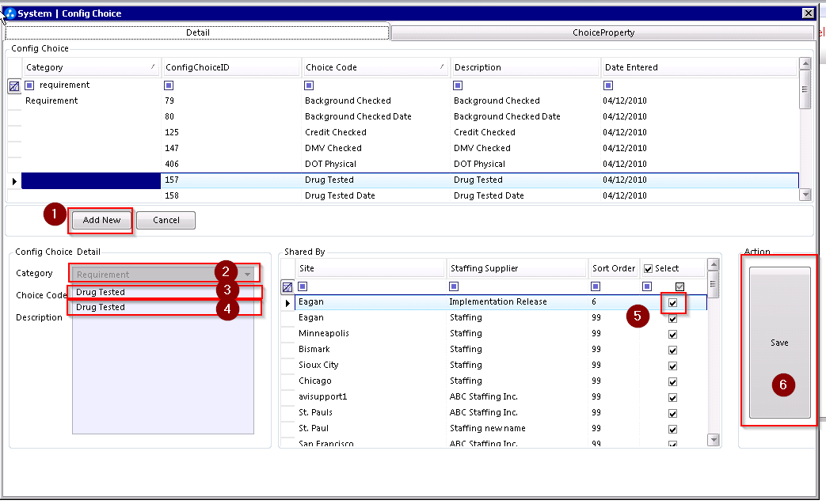The width and height of the screenshot is (826, 504).
Task: Open the filter operator icon under Sort Order column
Action: [x=596, y=286]
